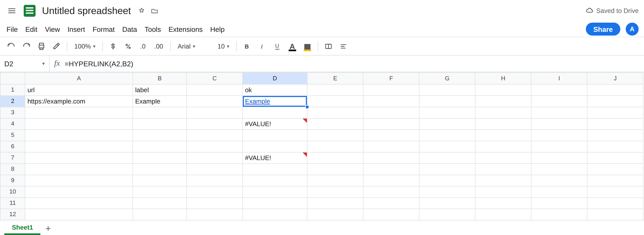This screenshot has width=644, height=235.
Task: Rename the Untitled spreadsheet title
Action: click(86, 11)
